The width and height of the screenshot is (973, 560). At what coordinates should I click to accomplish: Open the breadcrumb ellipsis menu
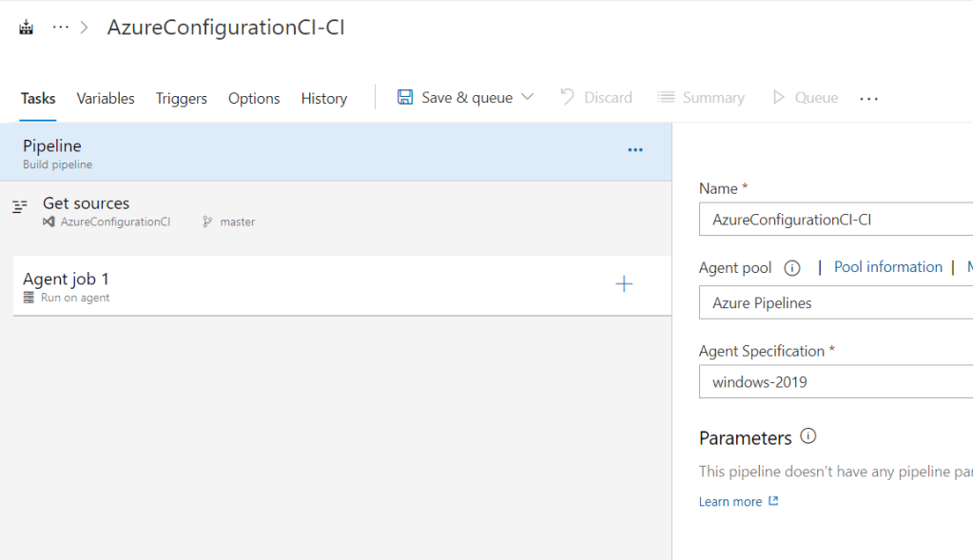click(61, 28)
